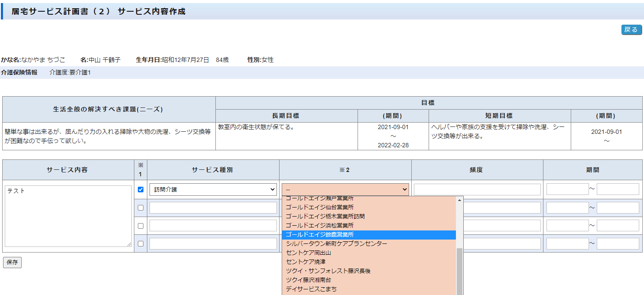644x295 pixels.
Task: Check the second row ※1 checkbox
Action: 140,207
